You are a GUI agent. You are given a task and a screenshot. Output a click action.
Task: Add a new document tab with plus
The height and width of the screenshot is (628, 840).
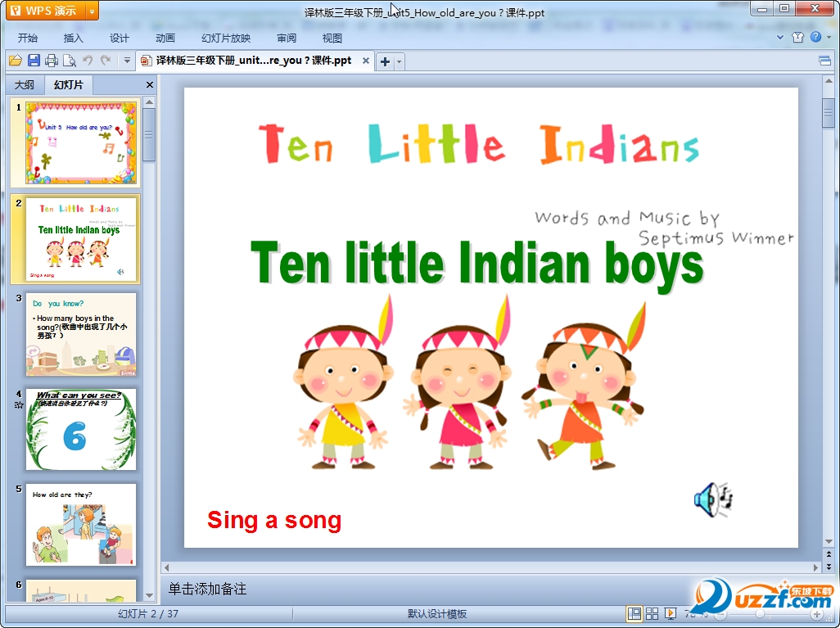[385, 61]
